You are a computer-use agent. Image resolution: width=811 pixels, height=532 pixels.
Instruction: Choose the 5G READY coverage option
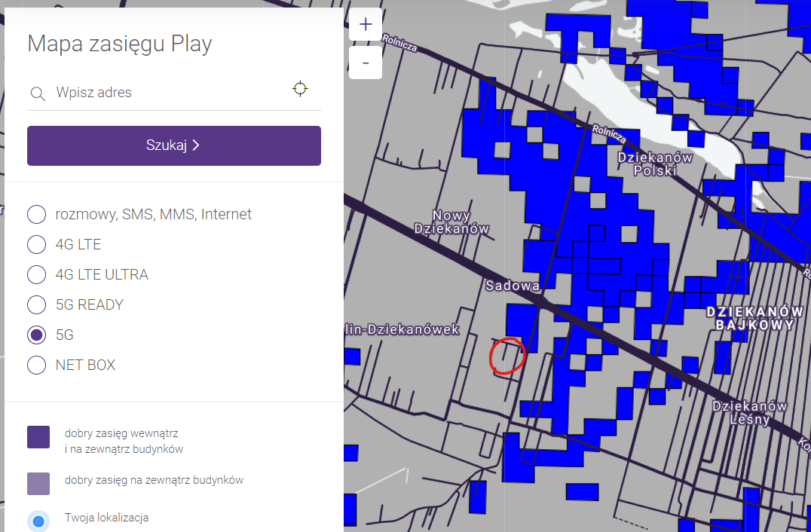click(37, 304)
